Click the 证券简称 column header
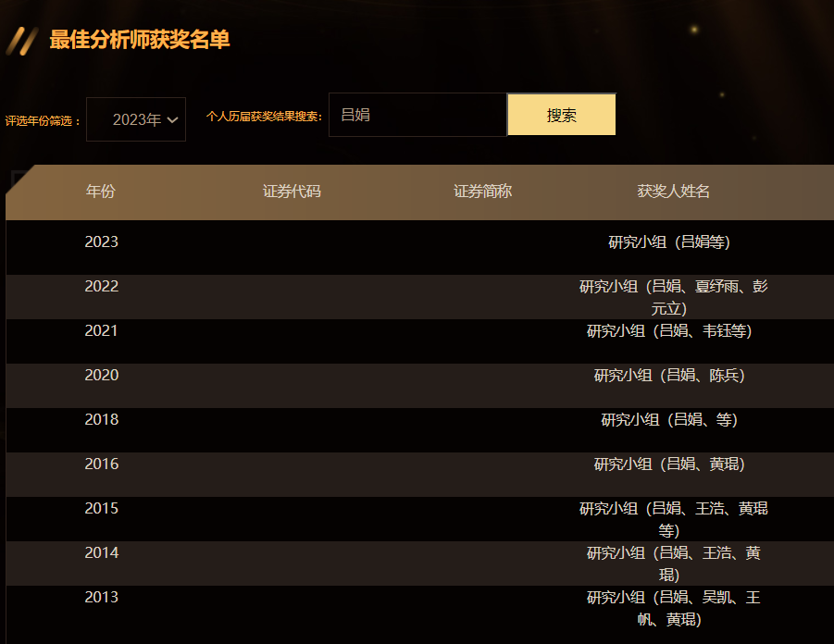This screenshot has width=834, height=644. click(x=482, y=191)
